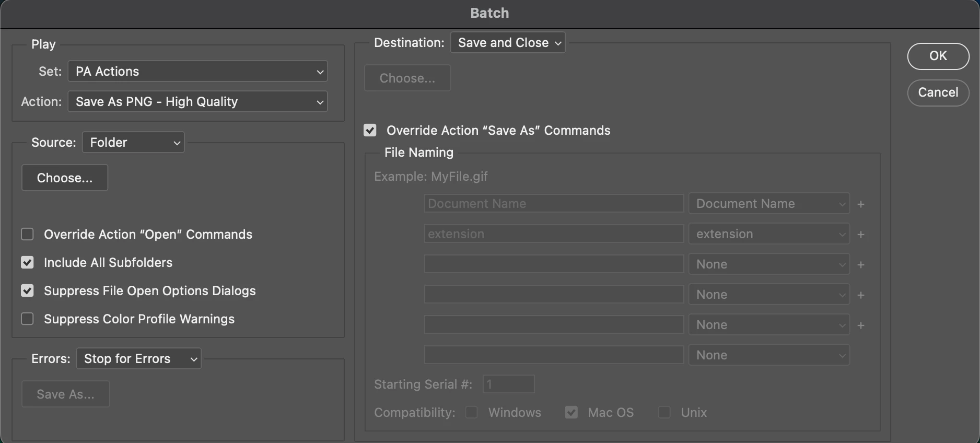
Task: Open the extension file naming dropdown
Action: pyautogui.click(x=769, y=234)
